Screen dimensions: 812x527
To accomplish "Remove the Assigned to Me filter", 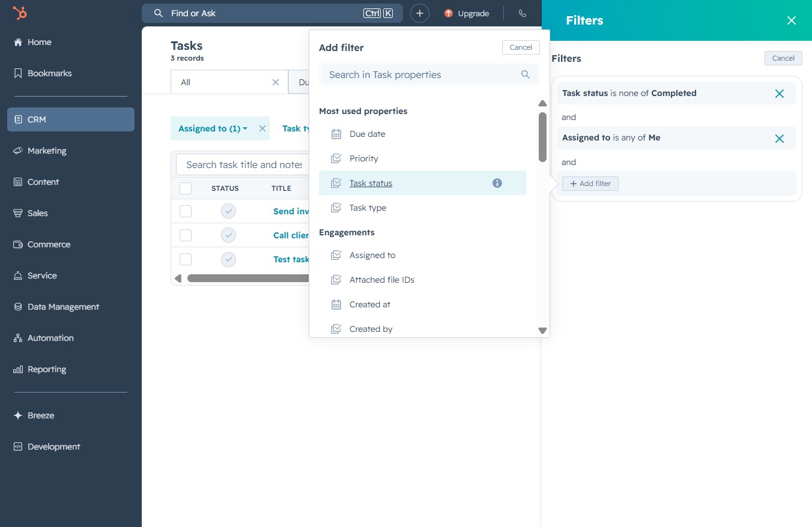I will tap(780, 139).
